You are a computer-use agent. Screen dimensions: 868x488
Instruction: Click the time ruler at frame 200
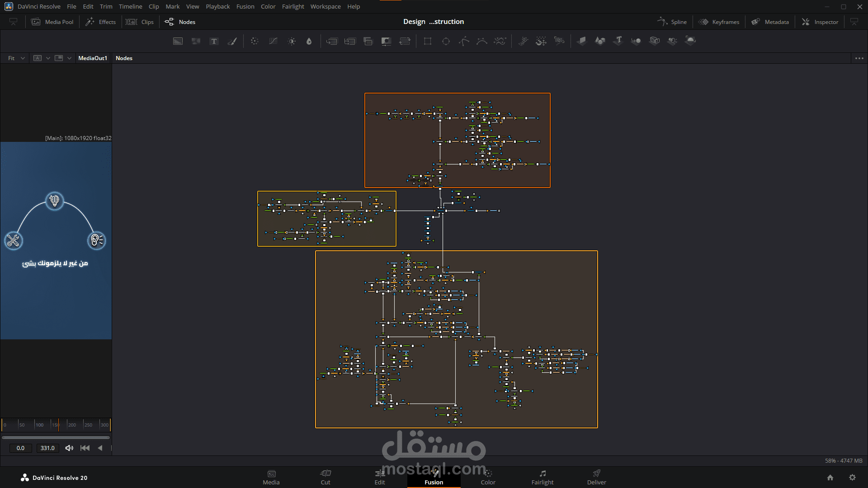coord(68,425)
